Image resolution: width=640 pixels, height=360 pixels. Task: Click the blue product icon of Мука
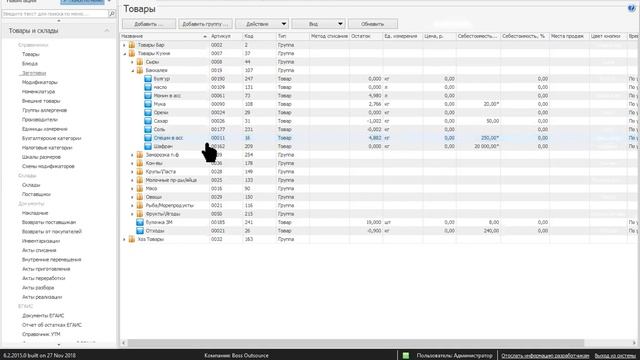148,104
